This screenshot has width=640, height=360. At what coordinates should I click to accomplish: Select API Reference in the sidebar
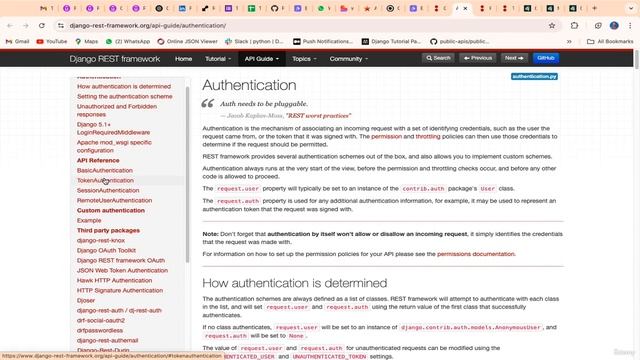(x=98, y=160)
